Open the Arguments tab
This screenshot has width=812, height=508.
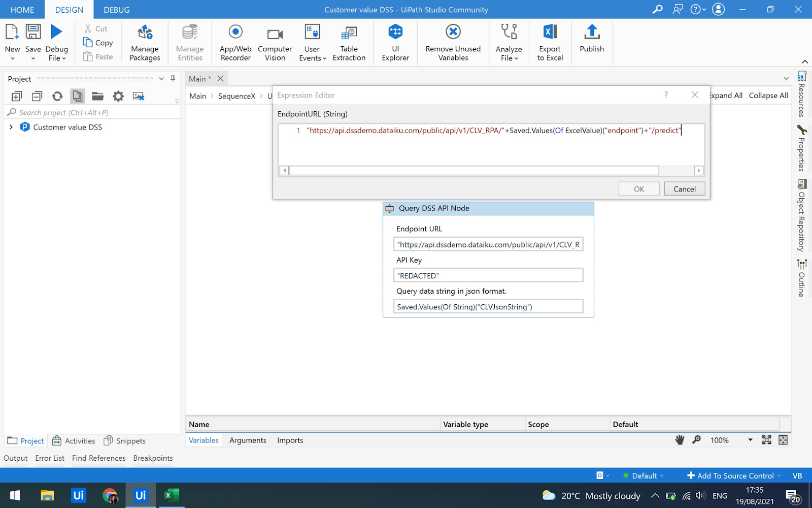(248, 440)
